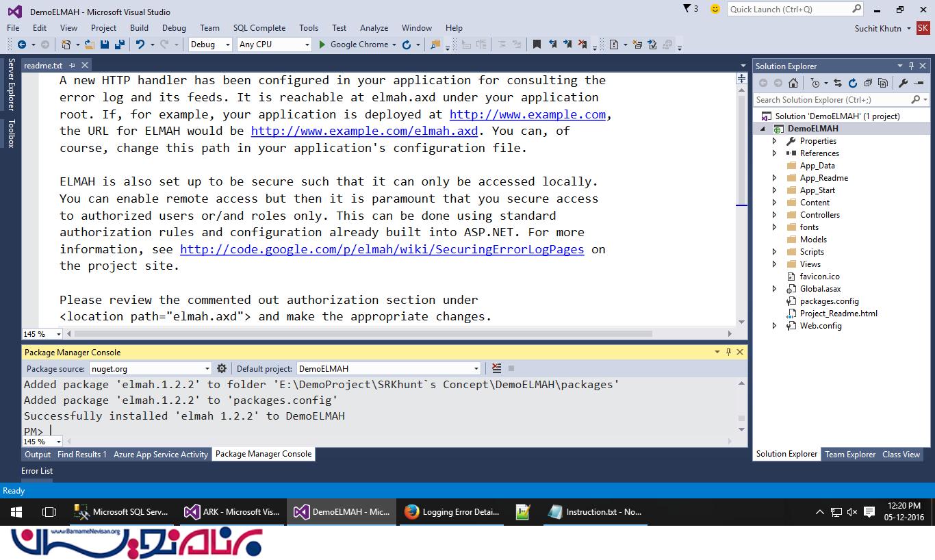This screenshot has height=560, width=935.
Task: Expand the Properties node
Action: (774, 141)
